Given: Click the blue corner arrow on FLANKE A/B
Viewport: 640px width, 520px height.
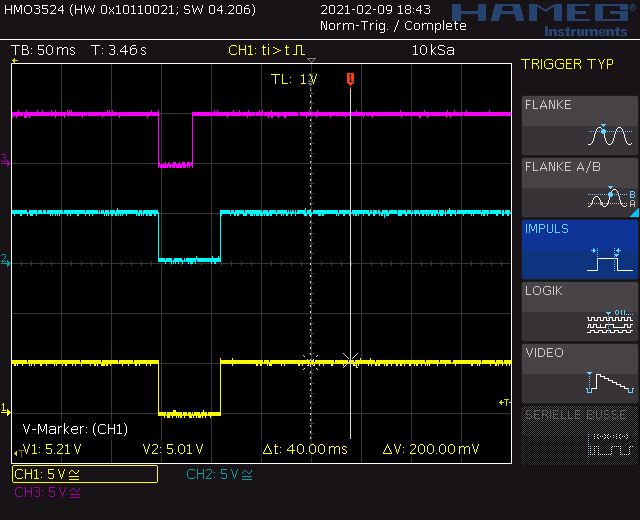Looking at the screenshot, I should coord(634,213).
